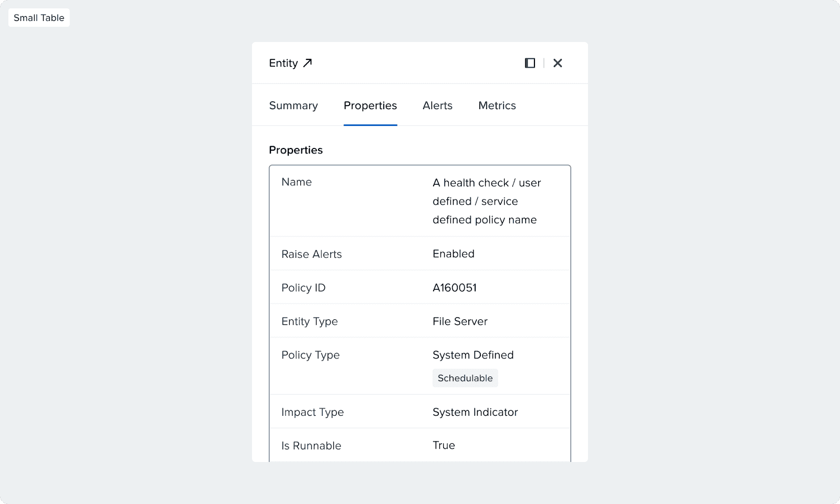This screenshot has height=504, width=840.
Task: Click the Entity Type row label
Action: 309,321
